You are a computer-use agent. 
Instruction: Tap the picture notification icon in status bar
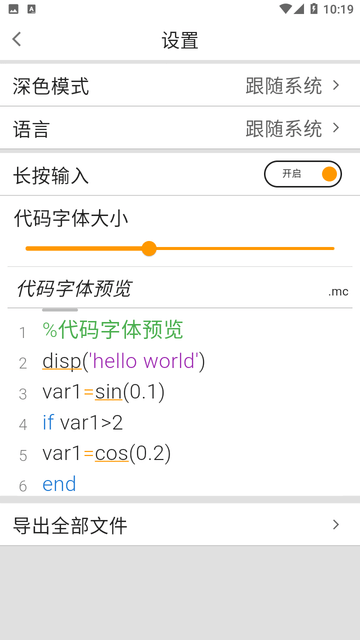[x=13, y=9]
